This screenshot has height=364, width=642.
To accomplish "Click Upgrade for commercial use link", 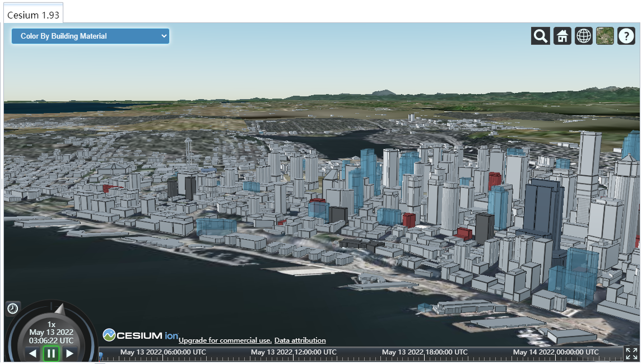I will coord(225,340).
